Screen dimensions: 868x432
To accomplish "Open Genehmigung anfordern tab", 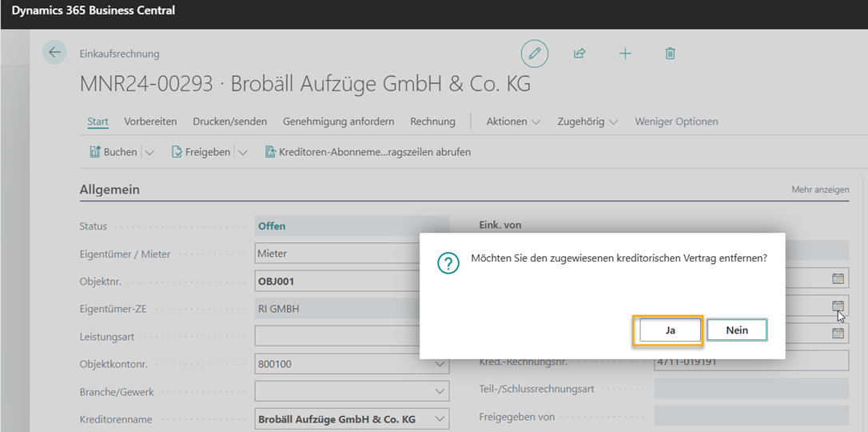I will click(x=338, y=122).
